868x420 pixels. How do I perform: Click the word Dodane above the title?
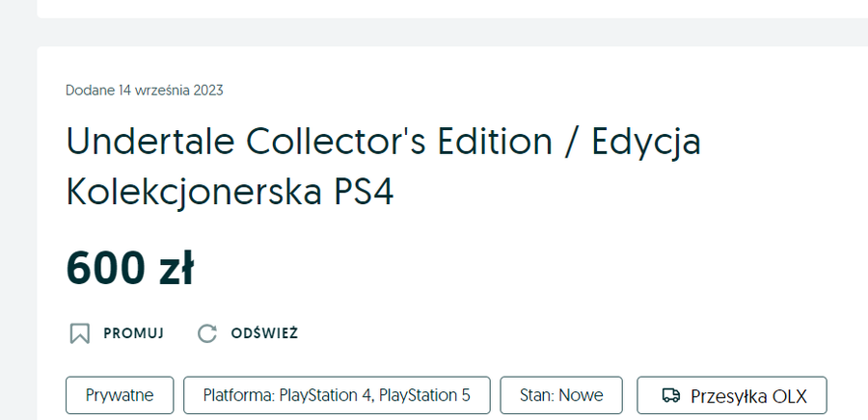tap(89, 91)
